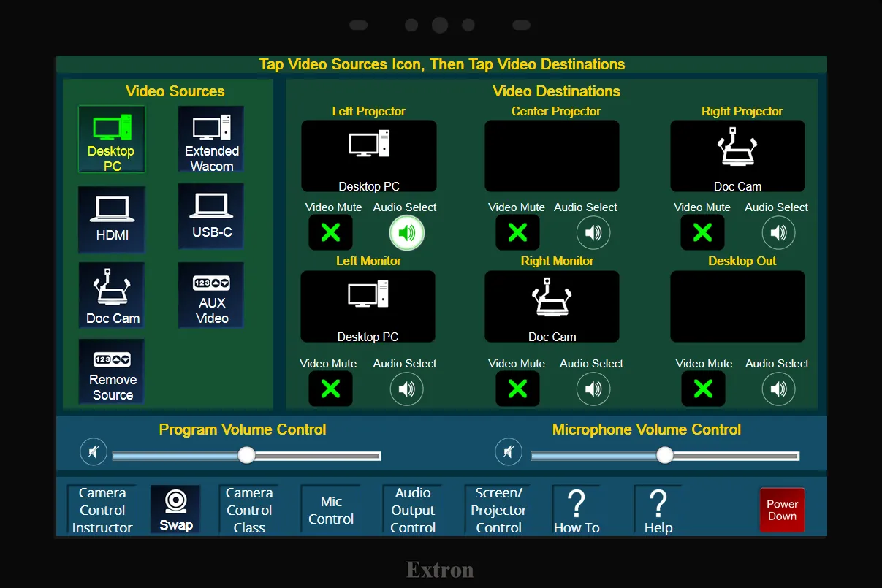882x588 pixels.
Task: Click the Swap camera icon
Action: pos(175,510)
